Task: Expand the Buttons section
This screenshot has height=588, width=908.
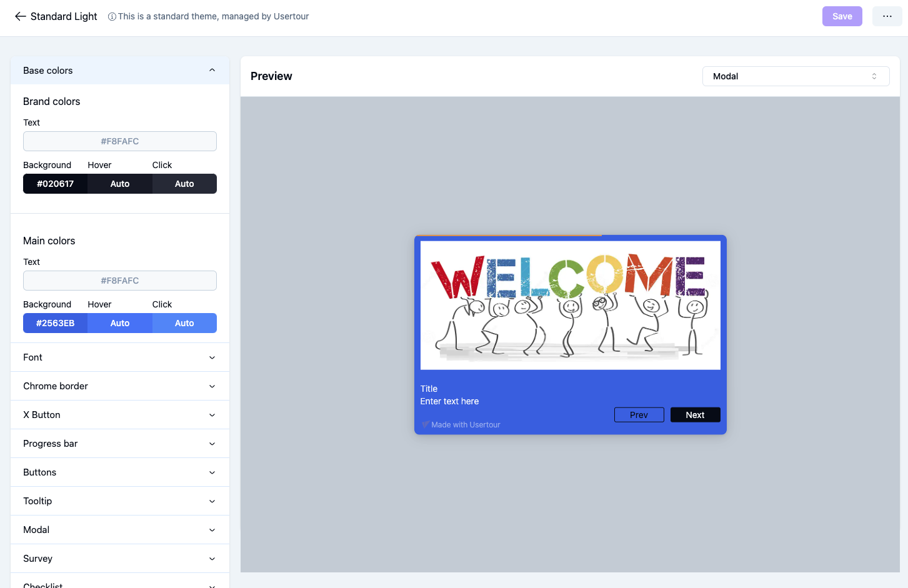Action: click(120, 472)
